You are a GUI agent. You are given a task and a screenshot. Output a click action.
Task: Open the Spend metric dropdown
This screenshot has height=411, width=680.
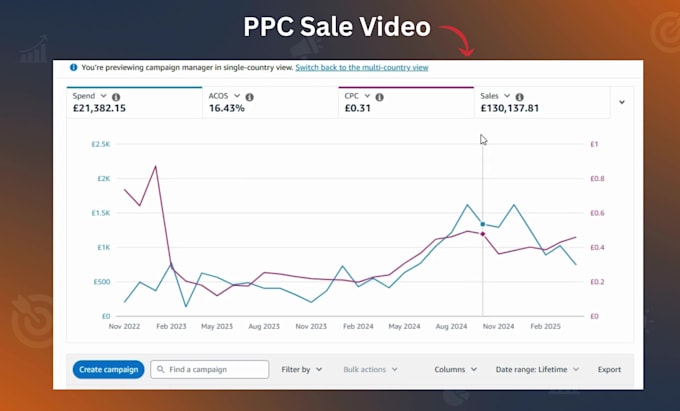[103, 96]
